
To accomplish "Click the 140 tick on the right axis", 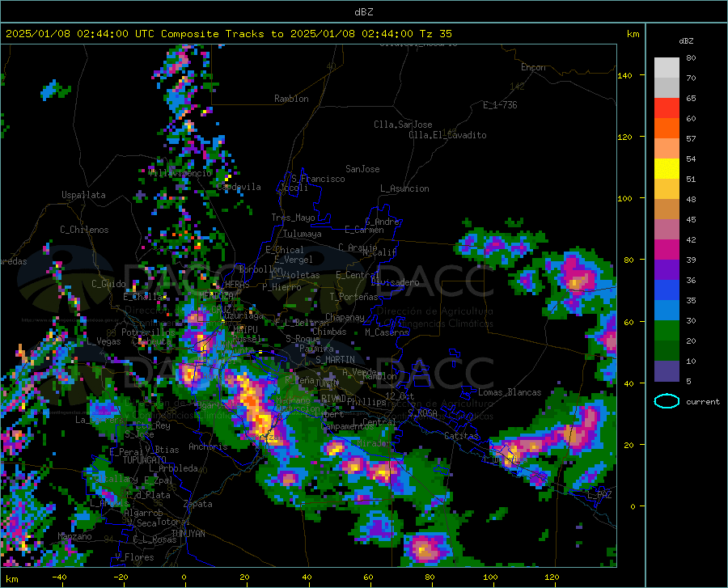I will coord(624,75).
